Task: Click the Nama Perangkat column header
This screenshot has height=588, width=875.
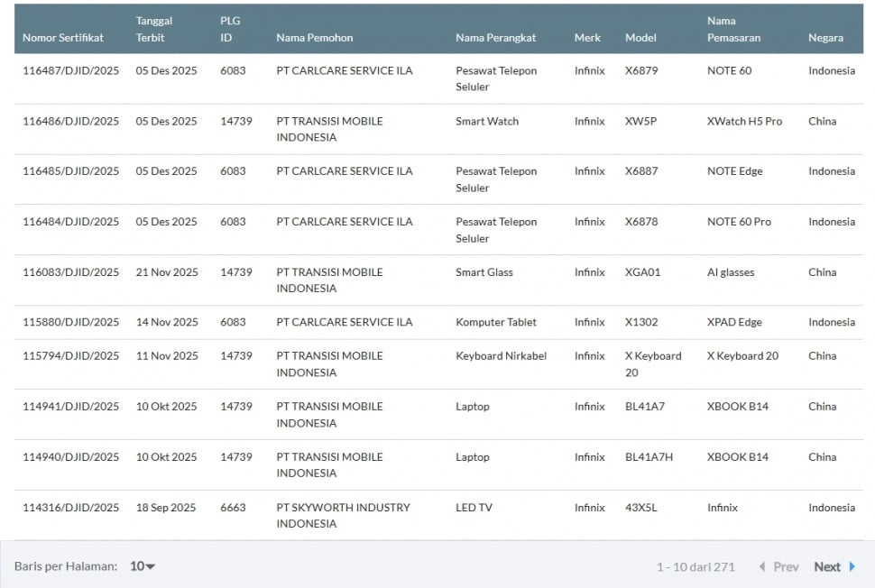Action: click(x=496, y=38)
